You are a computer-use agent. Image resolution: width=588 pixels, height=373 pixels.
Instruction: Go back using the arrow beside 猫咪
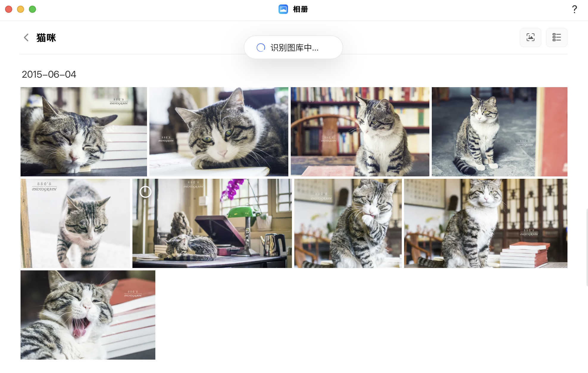pos(26,37)
